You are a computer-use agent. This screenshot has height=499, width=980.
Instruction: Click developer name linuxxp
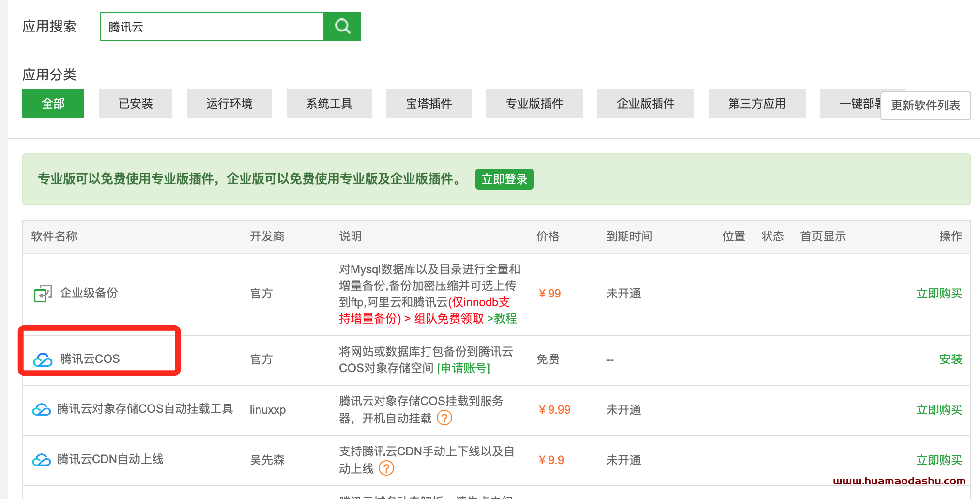268,410
